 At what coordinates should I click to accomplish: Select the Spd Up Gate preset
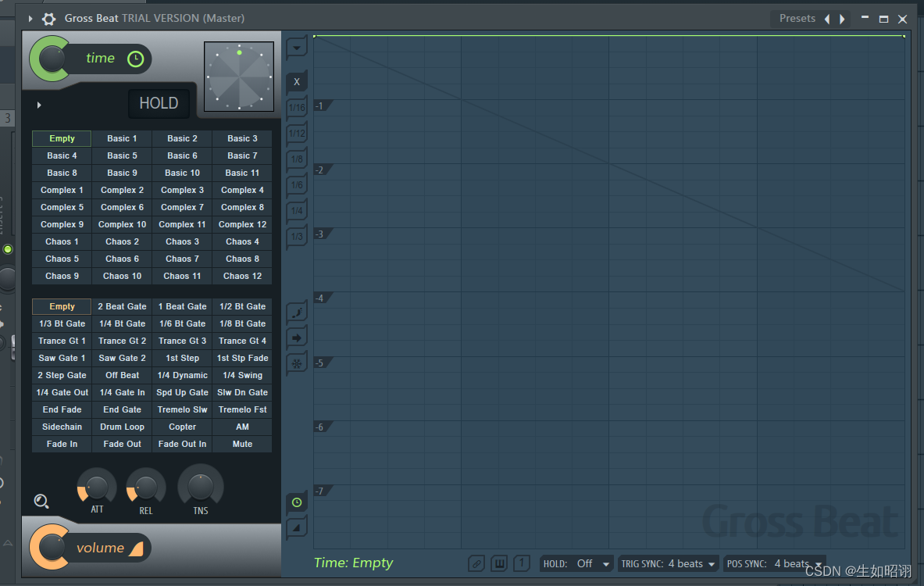tap(182, 392)
